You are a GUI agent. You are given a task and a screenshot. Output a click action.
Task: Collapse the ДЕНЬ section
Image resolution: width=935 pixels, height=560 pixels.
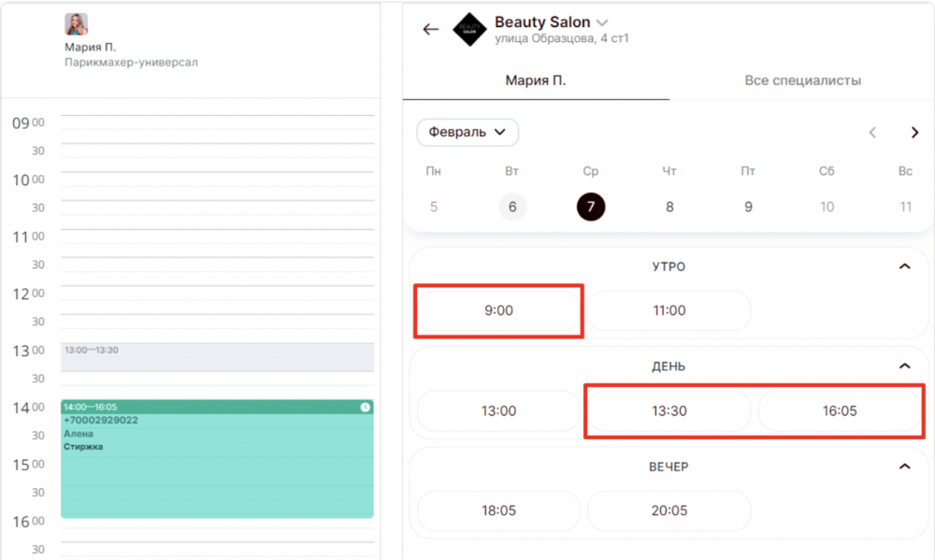pos(904,366)
